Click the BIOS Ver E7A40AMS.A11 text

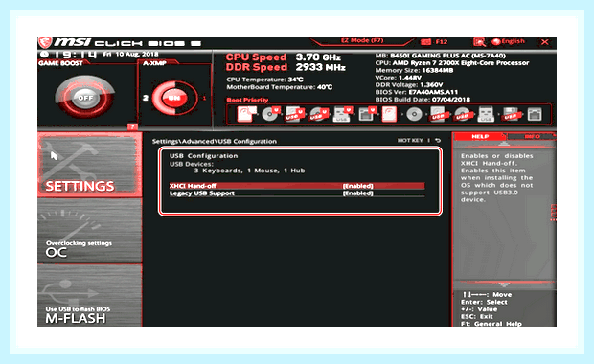pyautogui.click(x=417, y=92)
